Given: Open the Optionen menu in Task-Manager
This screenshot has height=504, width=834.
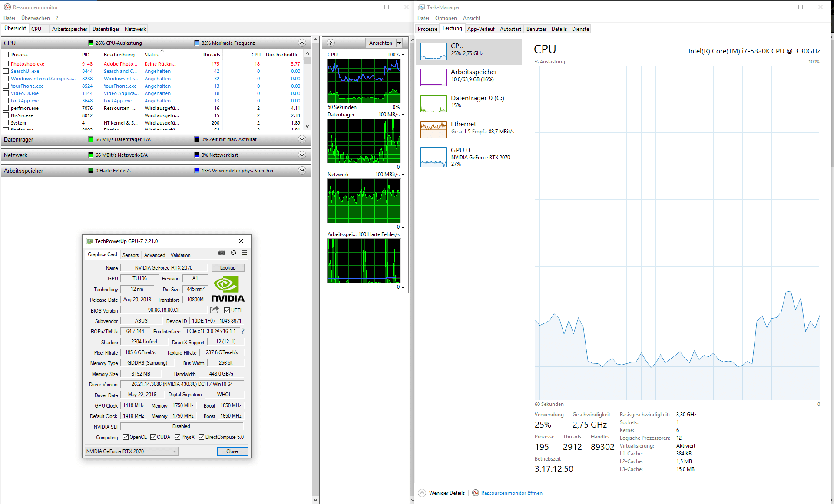Looking at the screenshot, I should (446, 18).
